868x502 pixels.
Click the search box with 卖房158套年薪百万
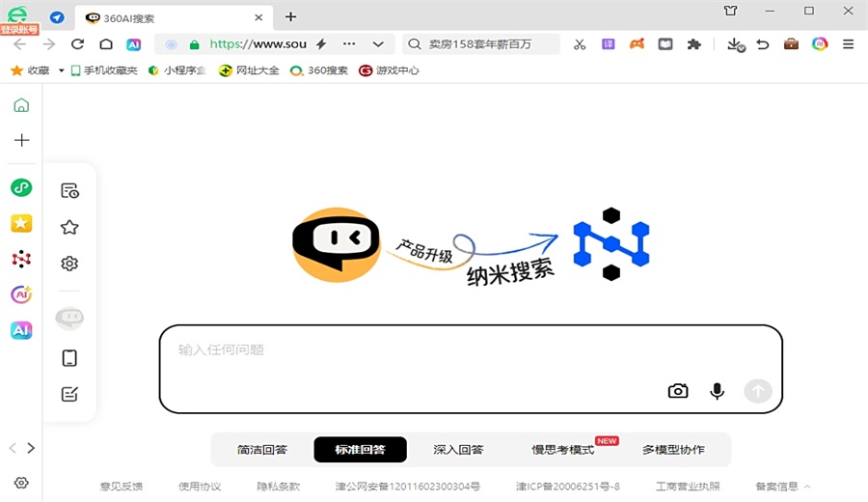[481, 44]
